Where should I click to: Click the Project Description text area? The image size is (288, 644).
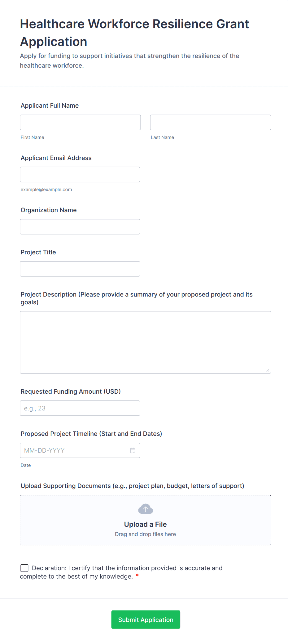click(145, 342)
